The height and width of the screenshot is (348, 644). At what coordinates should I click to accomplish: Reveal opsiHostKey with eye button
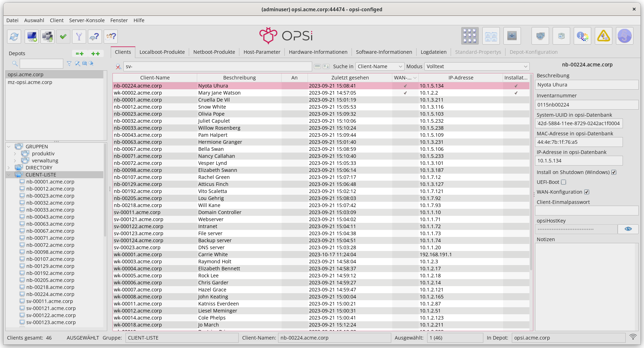tap(628, 229)
